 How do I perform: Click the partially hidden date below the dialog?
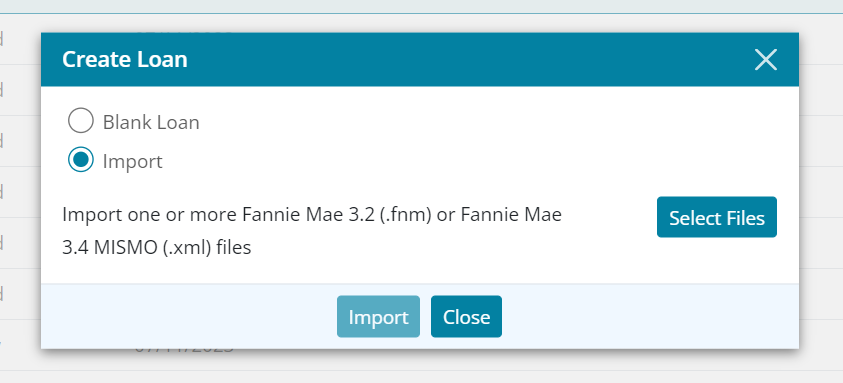click(184, 350)
